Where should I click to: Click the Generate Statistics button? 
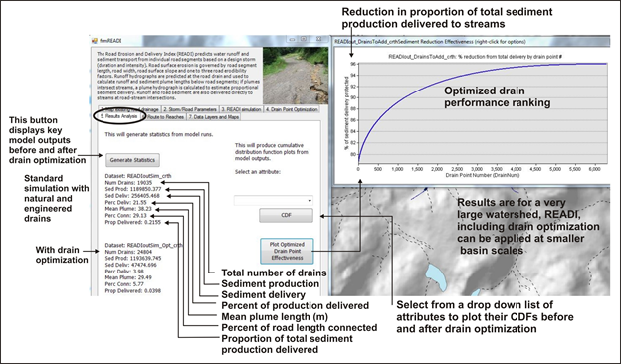pyautogui.click(x=132, y=160)
